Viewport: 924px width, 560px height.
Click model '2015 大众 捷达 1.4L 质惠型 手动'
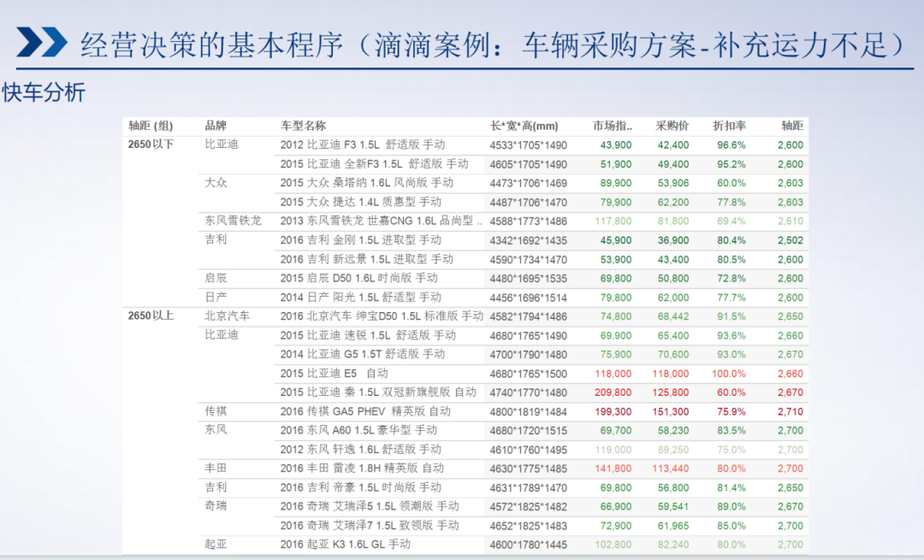361,202
